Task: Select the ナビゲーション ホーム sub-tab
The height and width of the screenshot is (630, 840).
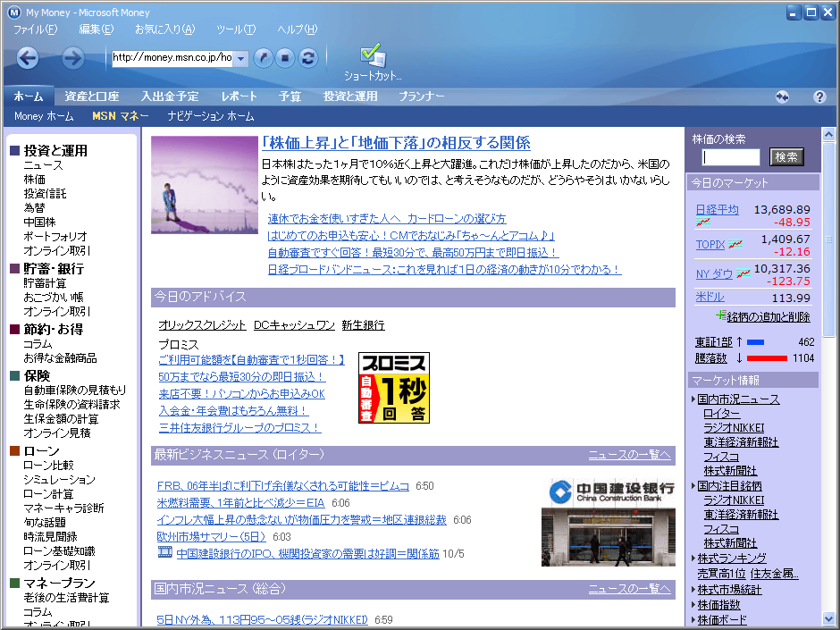Action: pyautogui.click(x=211, y=116)
